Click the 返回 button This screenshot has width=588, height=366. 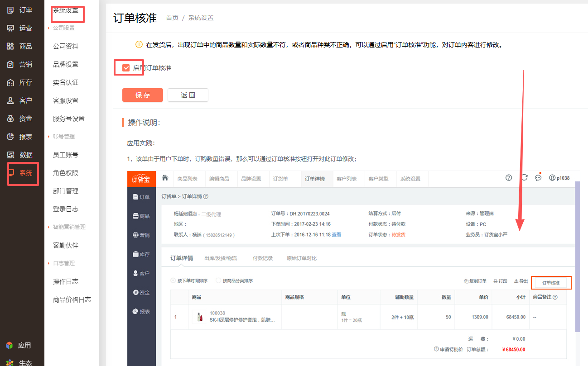coord(188,95)
